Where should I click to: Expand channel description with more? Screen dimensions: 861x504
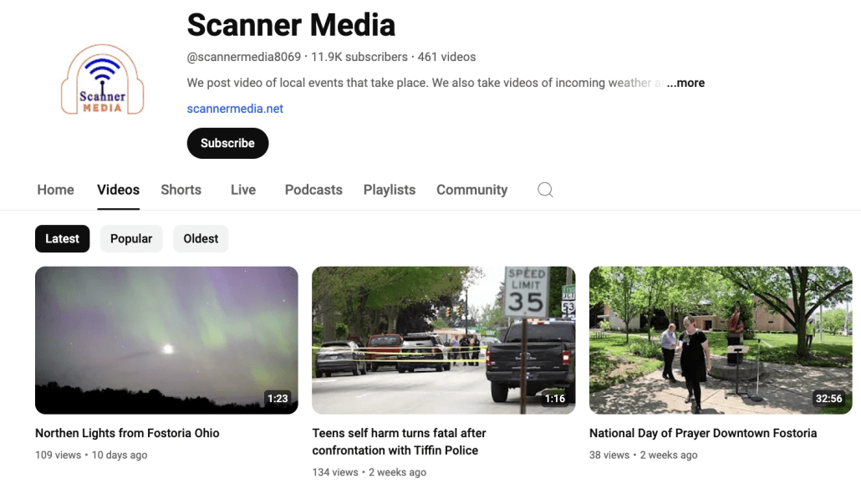click(x=685, y=83)
